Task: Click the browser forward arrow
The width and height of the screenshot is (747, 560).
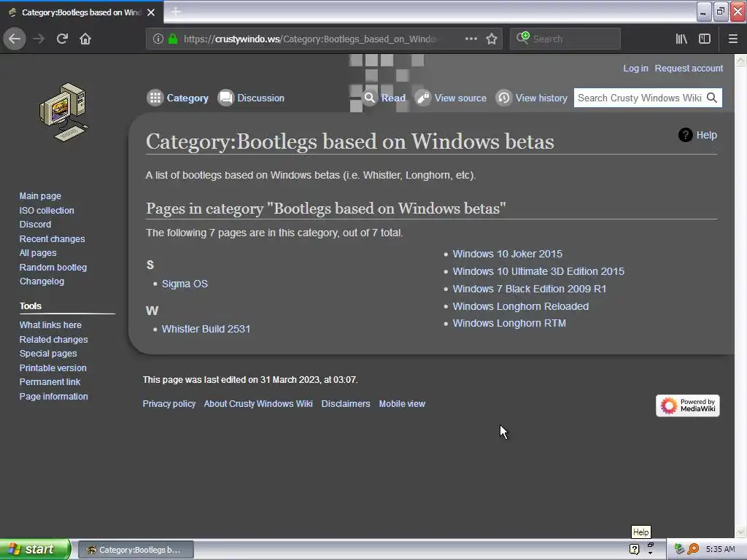Action: pos(39,39)
